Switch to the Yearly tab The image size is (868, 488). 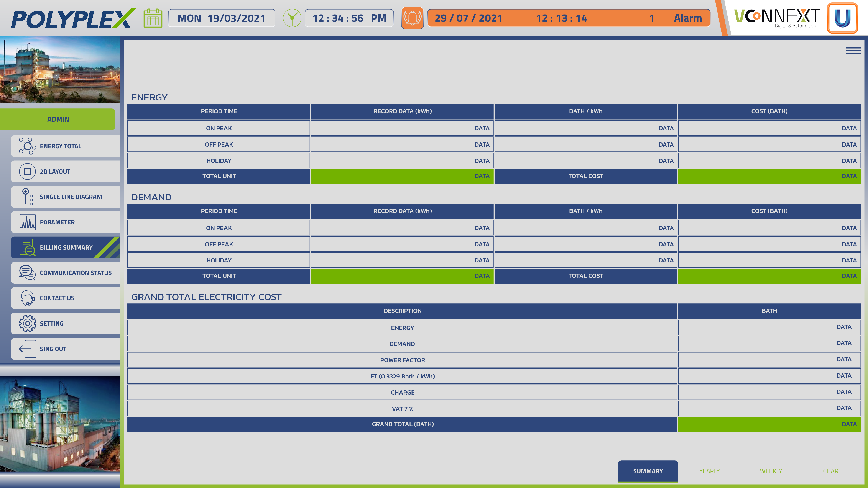click(709, 471)
